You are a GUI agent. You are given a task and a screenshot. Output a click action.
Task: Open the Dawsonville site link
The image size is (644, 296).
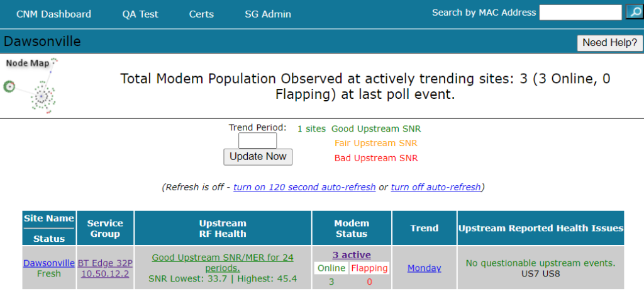(x=49, y=263)
